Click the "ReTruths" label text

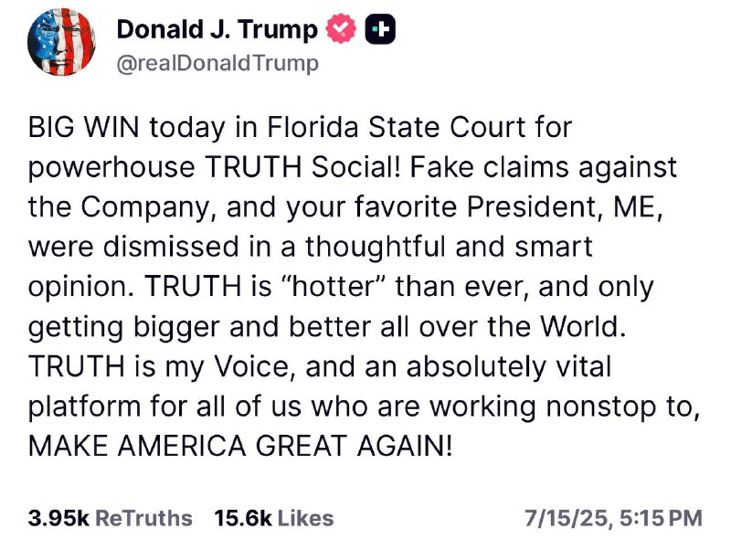pos(143,518)
